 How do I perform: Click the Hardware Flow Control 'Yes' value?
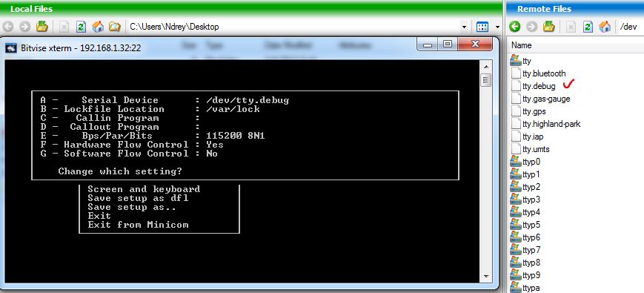pyautogui.click(x=215, y=145)
